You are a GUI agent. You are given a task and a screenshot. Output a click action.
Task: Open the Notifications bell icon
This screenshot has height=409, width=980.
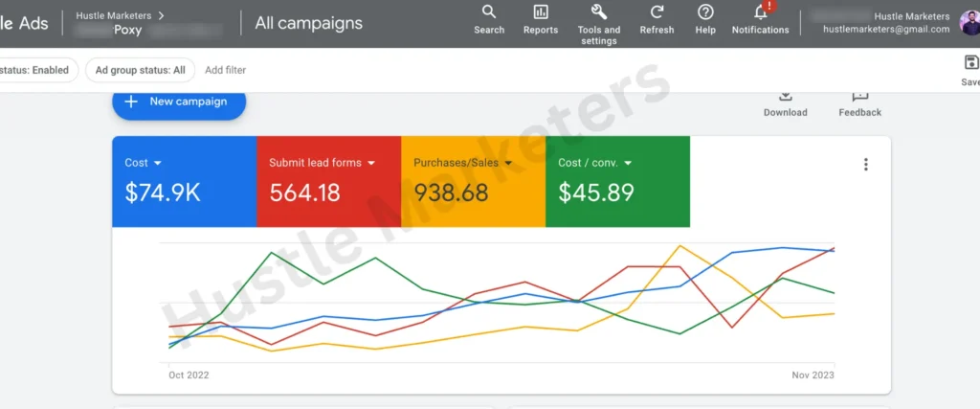[x=761, y=12]
